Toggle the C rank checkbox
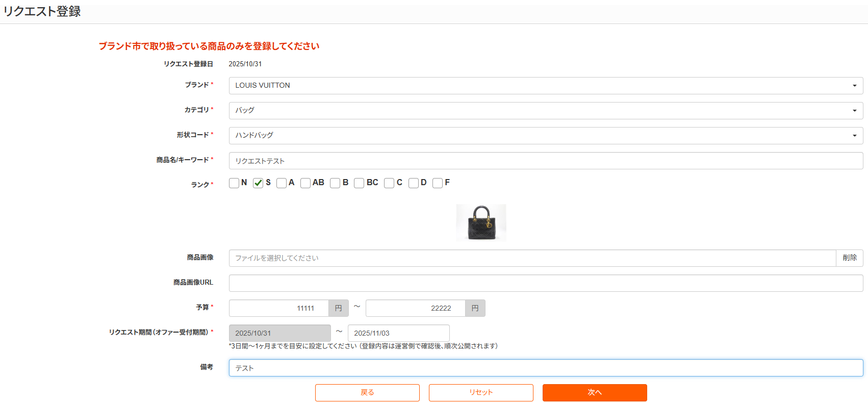Viewport: 868px width, 403px height. (389, 183)
